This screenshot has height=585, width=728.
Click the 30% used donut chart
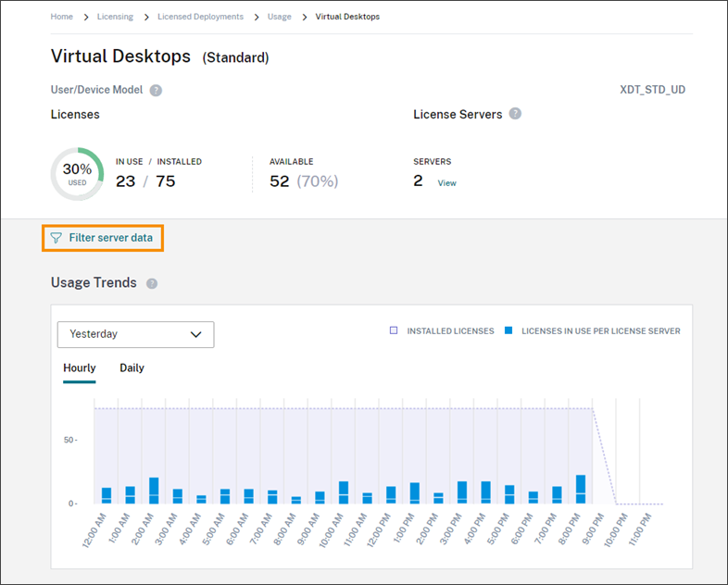tap(77, 173)
